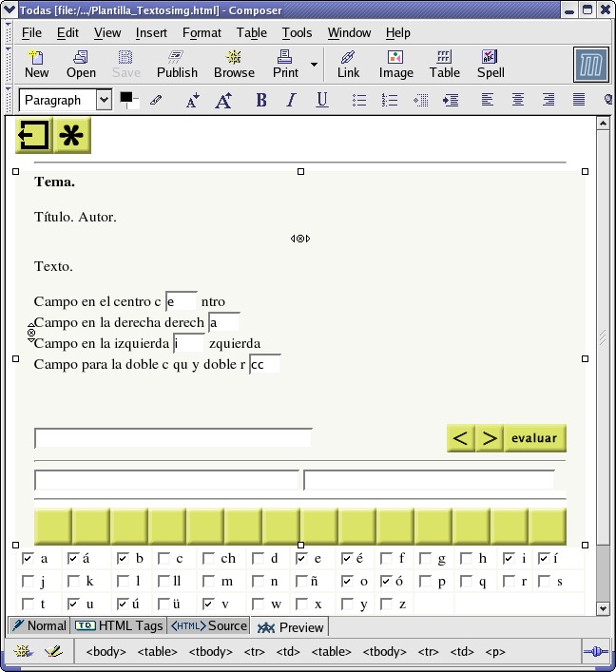Switch to the HTML Tags tab

(119, 625)
